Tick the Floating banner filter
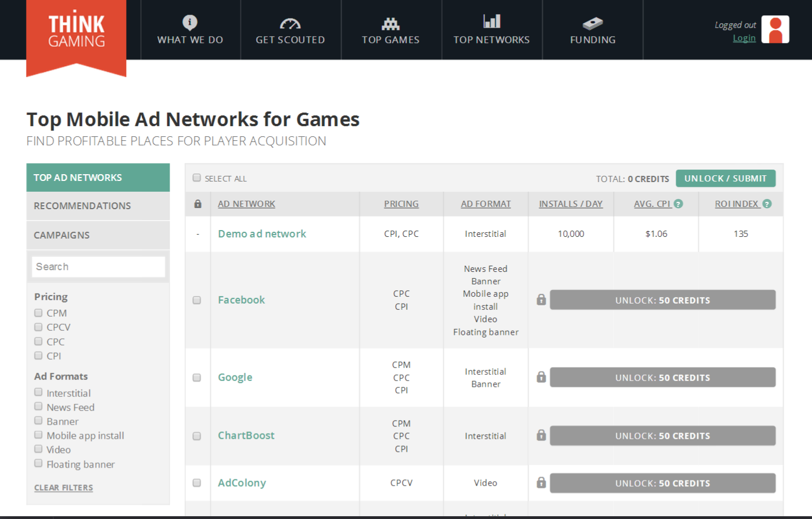This screenshot has width=812, height=519. tap(38, 463)
